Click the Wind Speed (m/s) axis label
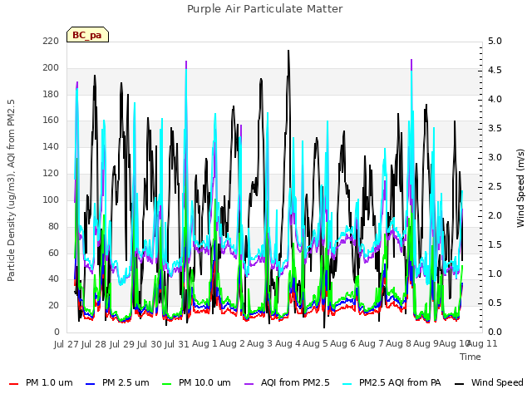 pyautogui.click(x=520, y=188)
